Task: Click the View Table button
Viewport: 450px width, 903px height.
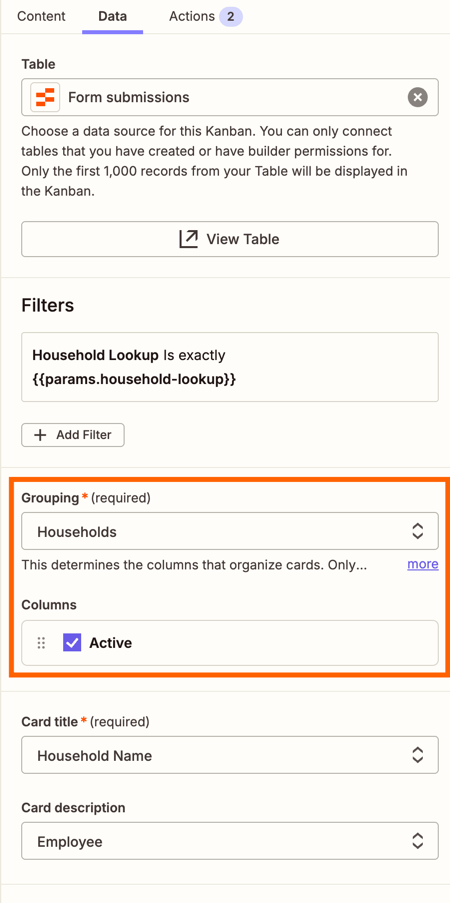Action: (x=230, y=239)
